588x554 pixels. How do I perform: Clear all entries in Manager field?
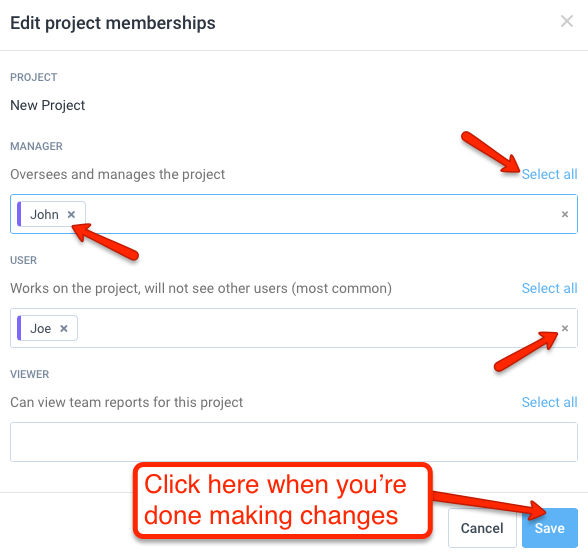(565, 214)
